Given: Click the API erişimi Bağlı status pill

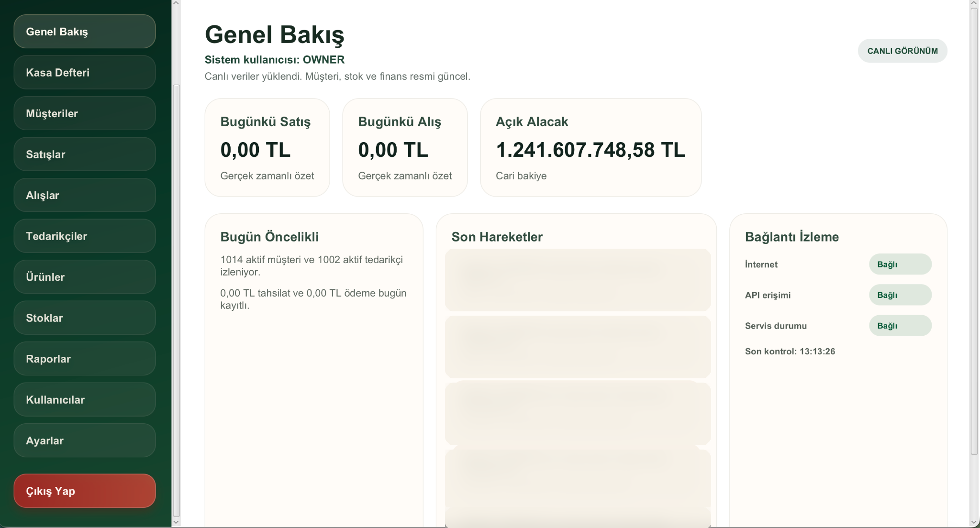Looking at the screenshot, I should tap(900, 295).
